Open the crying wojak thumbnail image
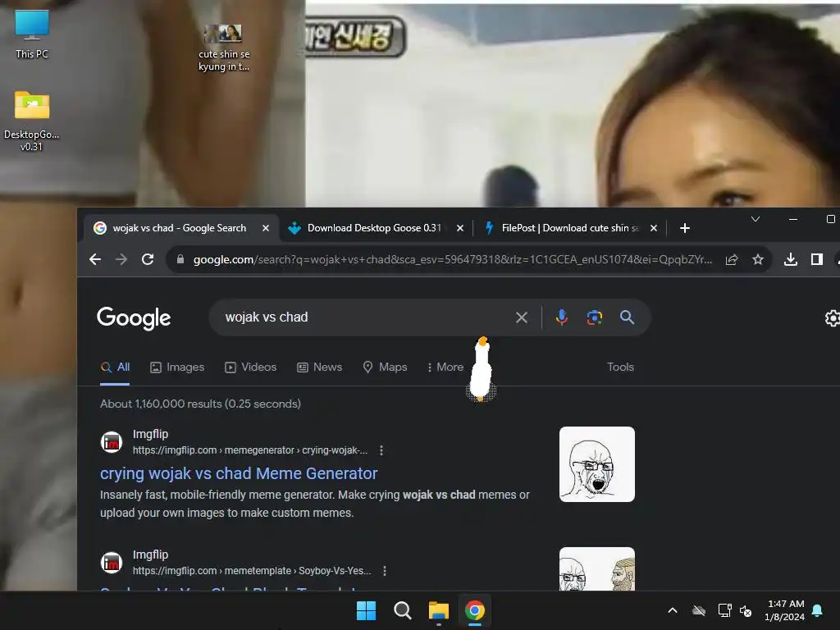840x630 pixels. point(597,464)
